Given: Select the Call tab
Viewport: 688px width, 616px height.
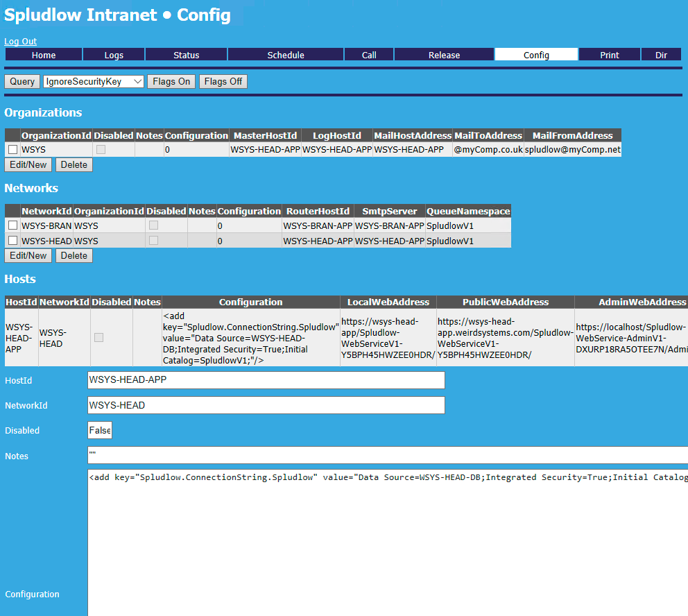Looking at the screenshot, I should click(369, 55).
